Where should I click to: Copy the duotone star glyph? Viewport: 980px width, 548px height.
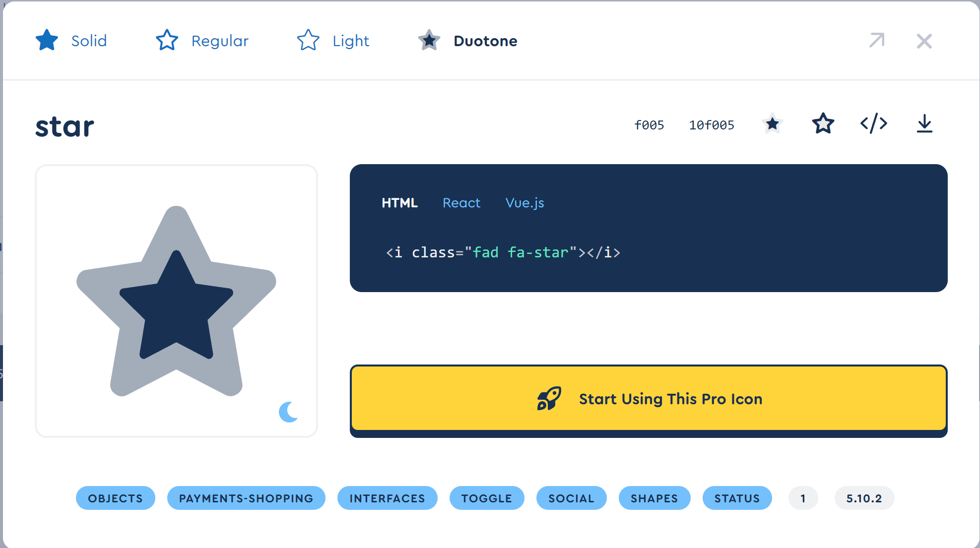point(772,123)
